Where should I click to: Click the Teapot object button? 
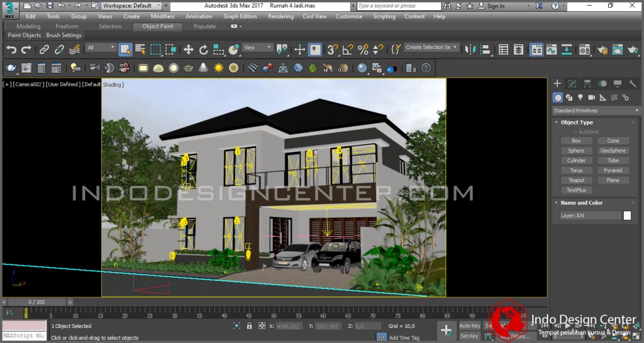click(x=576, y=180)
